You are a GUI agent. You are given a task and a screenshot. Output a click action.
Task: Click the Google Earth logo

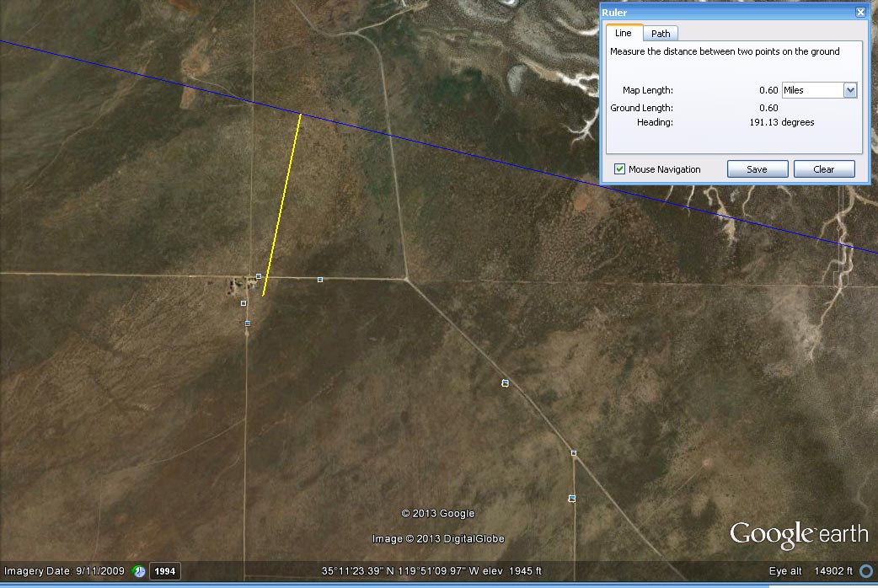(x=798, y=534)
